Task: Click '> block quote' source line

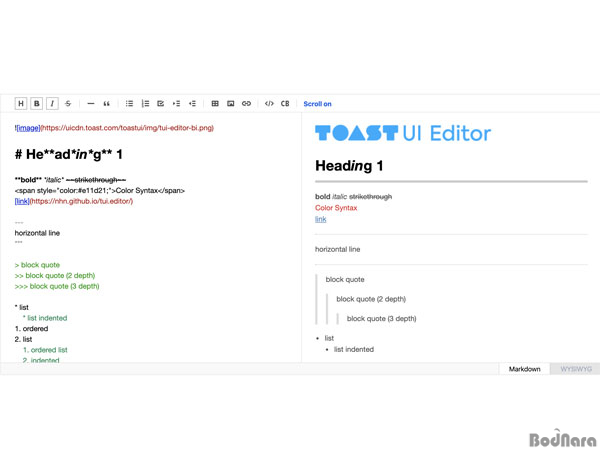Action: pyautogui.click(x=37, y=265)
